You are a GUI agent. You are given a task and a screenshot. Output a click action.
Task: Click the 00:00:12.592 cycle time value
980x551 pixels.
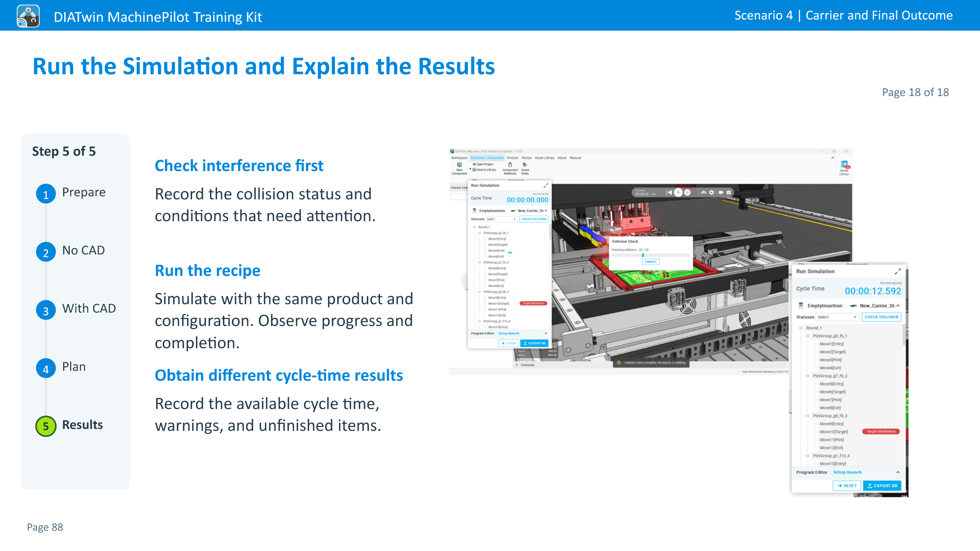pos(873,291)
